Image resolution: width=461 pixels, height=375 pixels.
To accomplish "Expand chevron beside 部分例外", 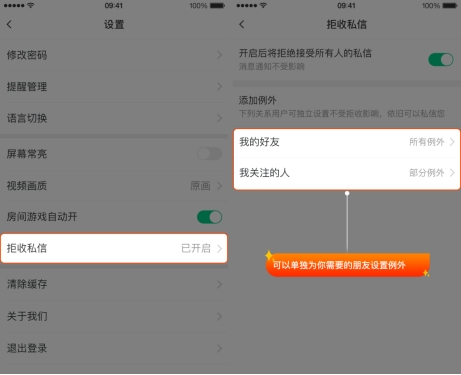I will 452,173.
